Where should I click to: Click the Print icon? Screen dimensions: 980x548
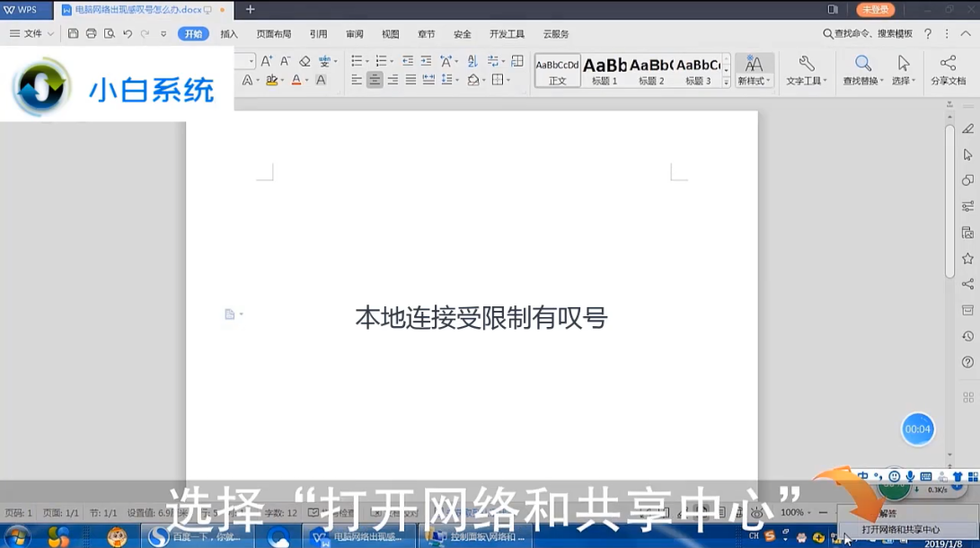[x=92, y=34]
